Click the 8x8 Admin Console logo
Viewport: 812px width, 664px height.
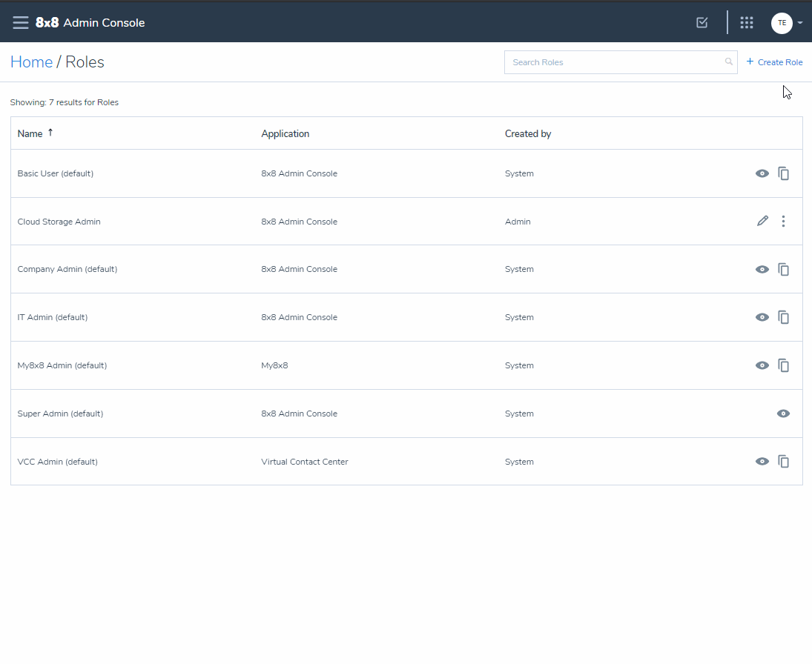tap(90, 23)
